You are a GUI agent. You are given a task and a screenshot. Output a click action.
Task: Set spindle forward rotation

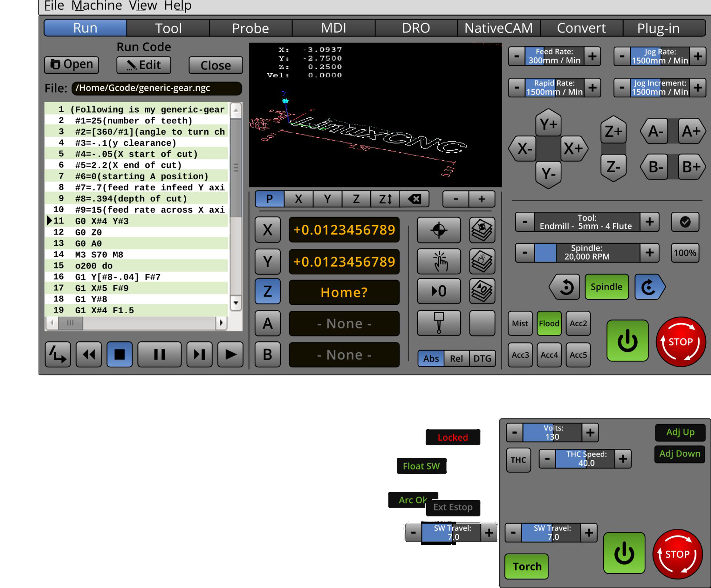pos(650,287)
